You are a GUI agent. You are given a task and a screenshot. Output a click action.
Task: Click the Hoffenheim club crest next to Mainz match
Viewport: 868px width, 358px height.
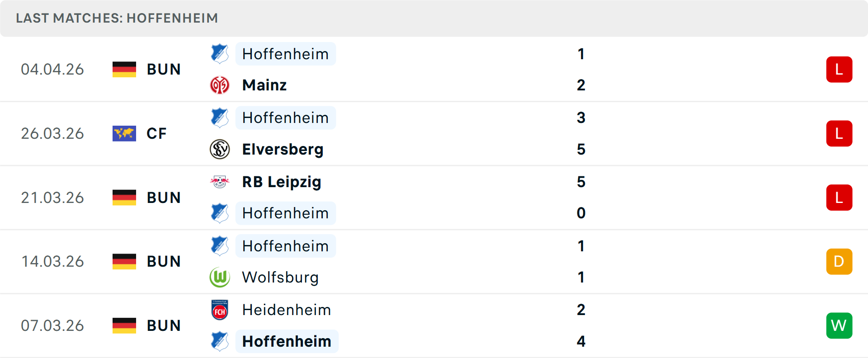tap(220, 54)
